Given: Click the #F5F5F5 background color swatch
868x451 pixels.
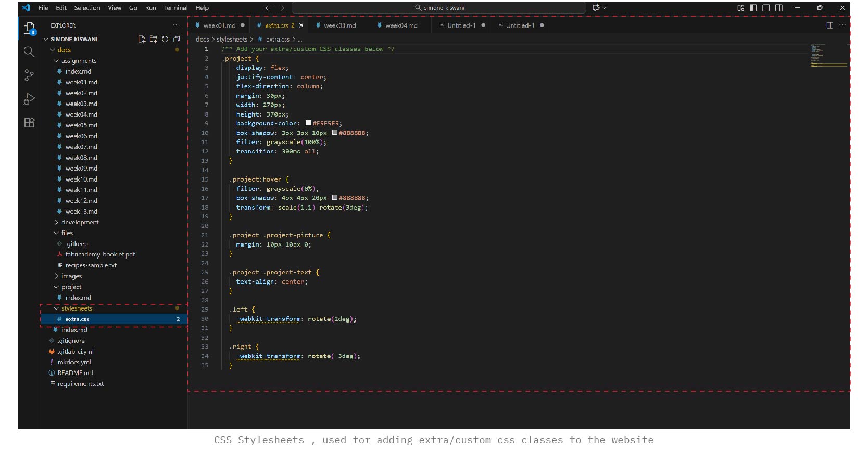Looking at the screenshot, I should [308, 123].
